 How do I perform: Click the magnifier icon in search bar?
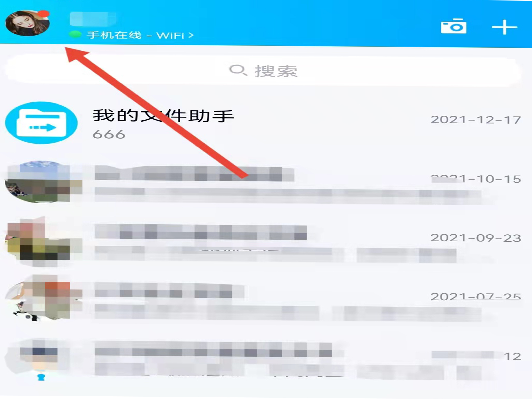pos(237,70)
